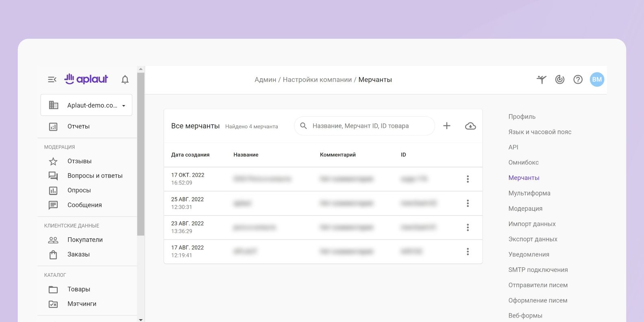Screen dimensions: 644x322
Task: Click the merchant search input field
Action: pos(370,126)
